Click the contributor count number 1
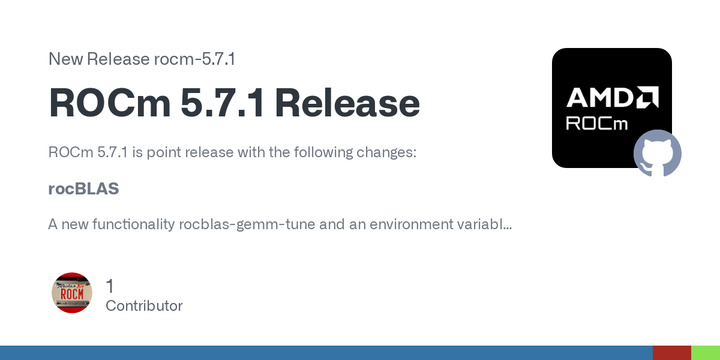Screen dimensions: 720x360 pos(110,287)
